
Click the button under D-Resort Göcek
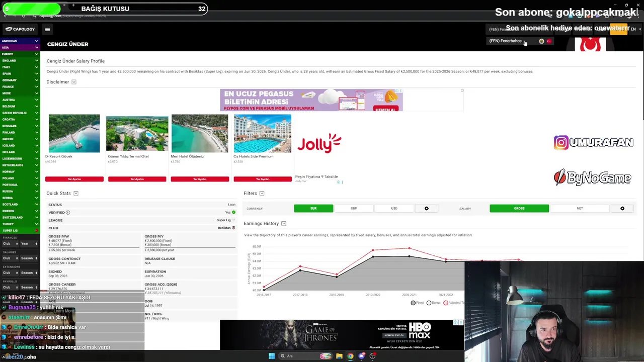coord(74,179)
